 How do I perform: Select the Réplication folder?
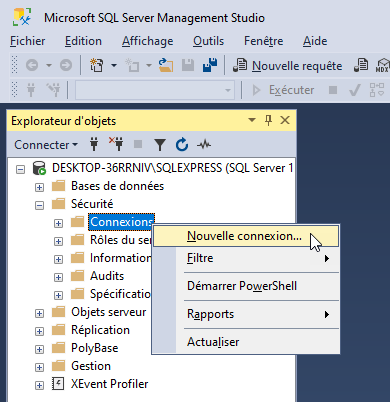pos(100,330)
